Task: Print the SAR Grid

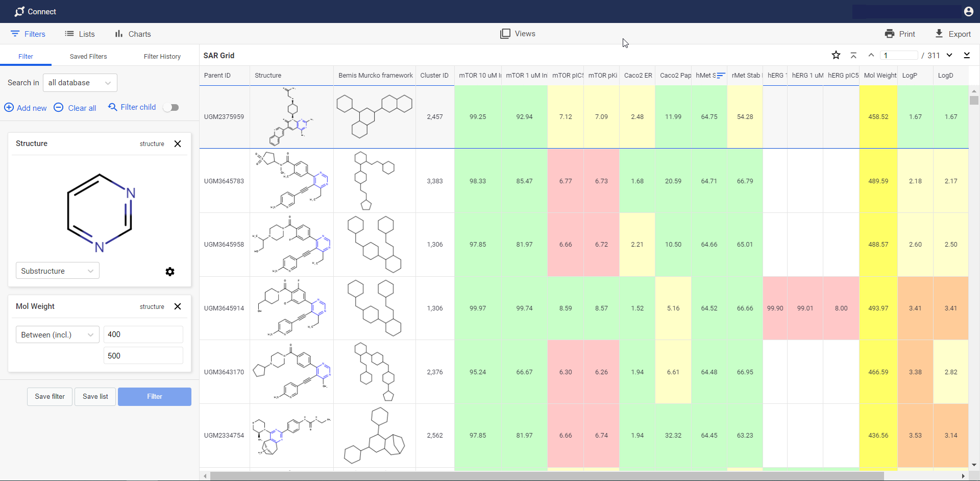Action: pyautogui.click(x=891, y=33)
